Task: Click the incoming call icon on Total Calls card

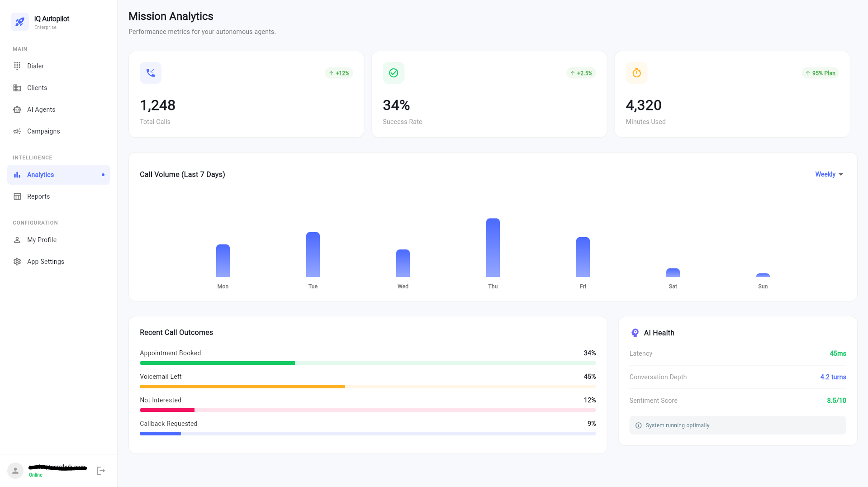Action: click(x=151, y=73)
